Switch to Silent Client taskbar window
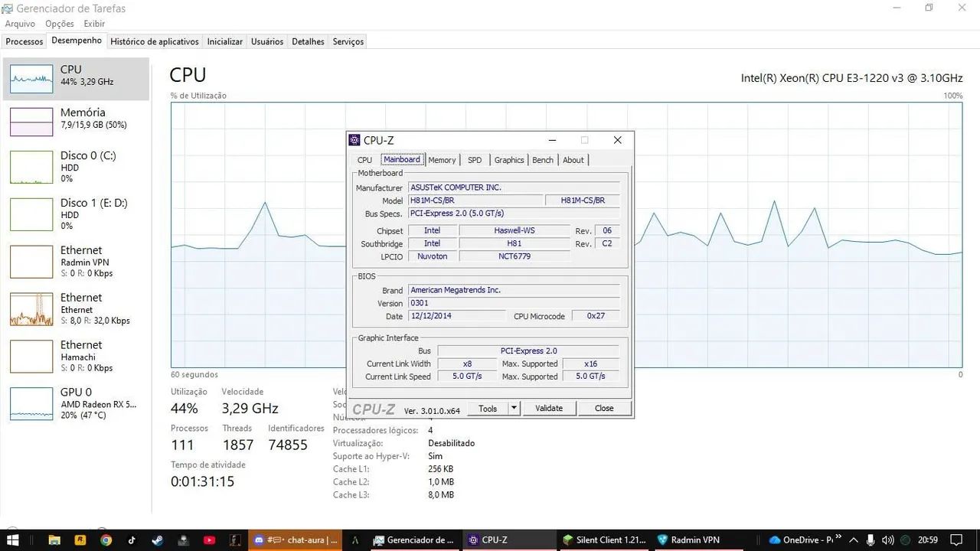980x551 pixels. pos(603,540)
